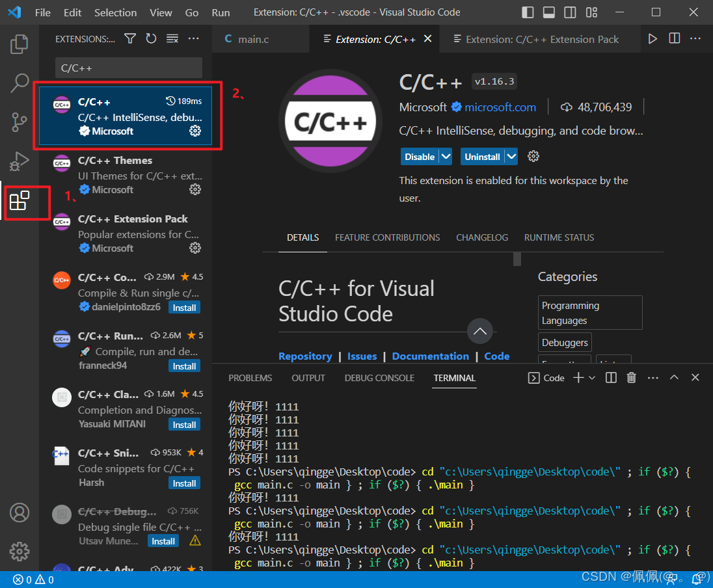Open terminal panel more actions ellipsis
Screen dimensions: 713x588
tap(653, 377)
